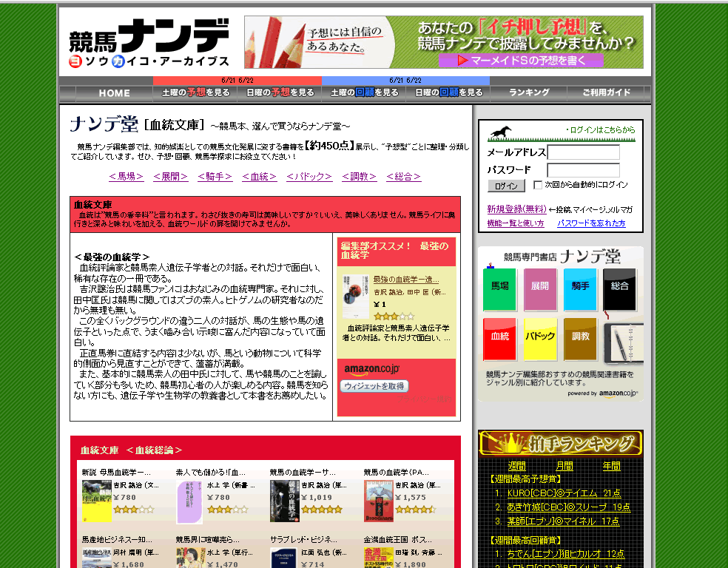Go to the HOME menu item
728x568 pixels.
click(114, 92)
